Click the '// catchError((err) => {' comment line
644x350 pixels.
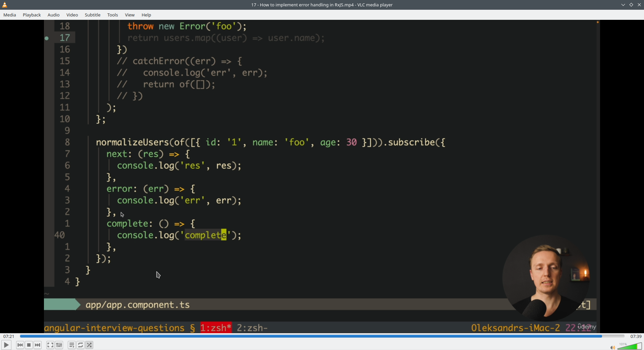pos(179,61)
